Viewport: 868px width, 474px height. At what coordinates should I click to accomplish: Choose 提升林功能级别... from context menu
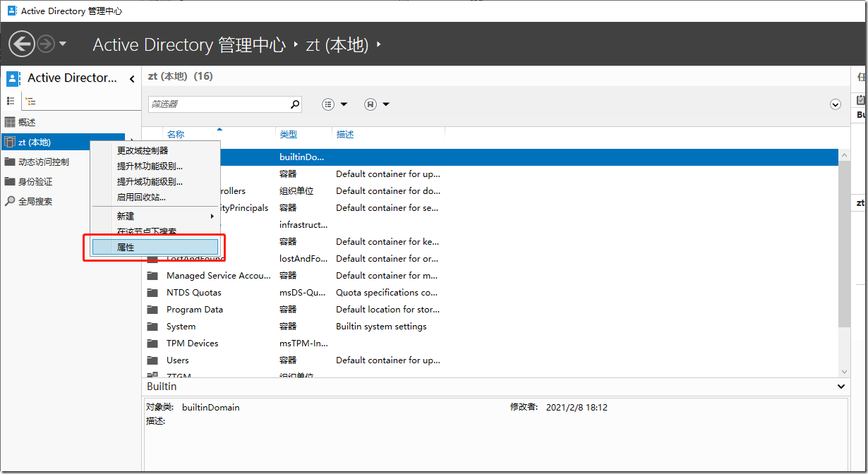[x=150, y=166]
